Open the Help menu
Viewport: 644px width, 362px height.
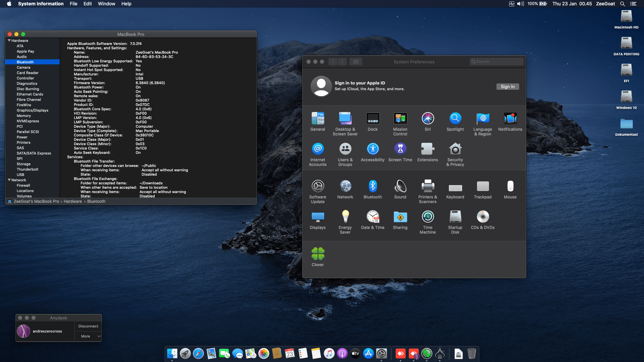point(126,4)
